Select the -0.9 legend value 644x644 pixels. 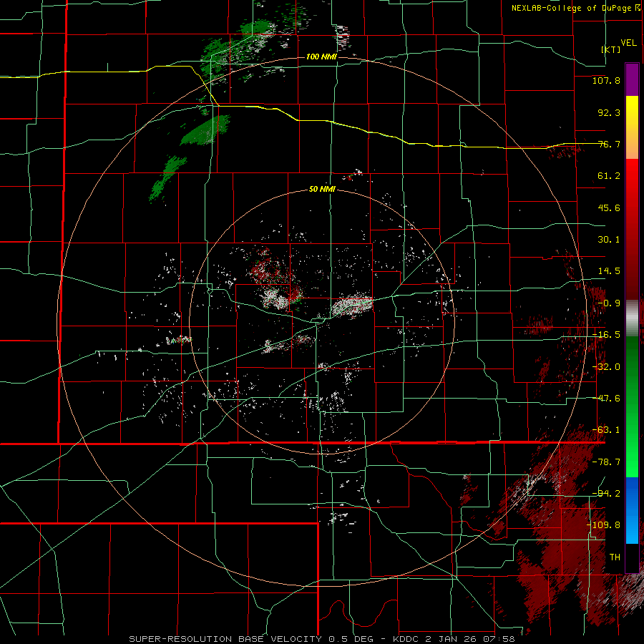pyautogui.click(x=609, y=303)
